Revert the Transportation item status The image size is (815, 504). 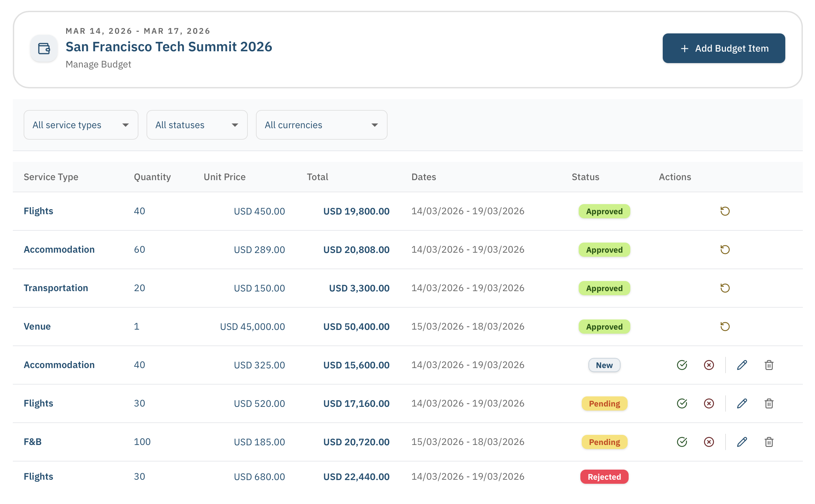[x=725, y=288]
